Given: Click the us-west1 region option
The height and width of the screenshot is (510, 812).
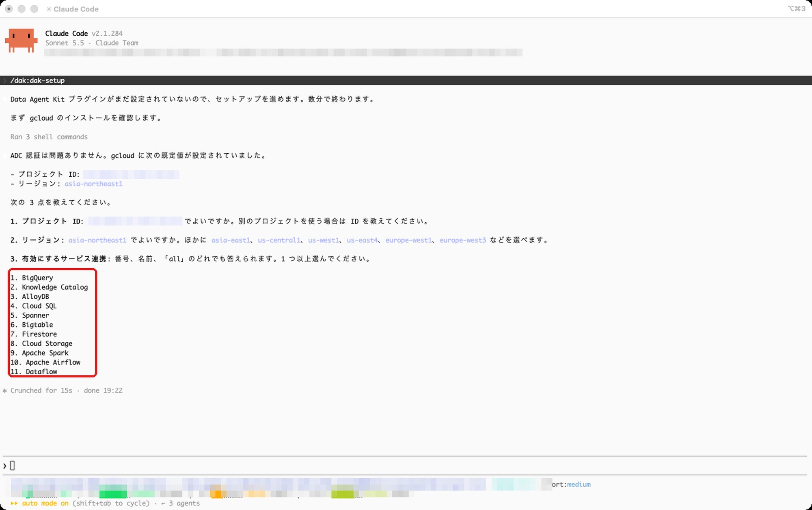Looking at the screenshot, I should (x=323, y=240).
